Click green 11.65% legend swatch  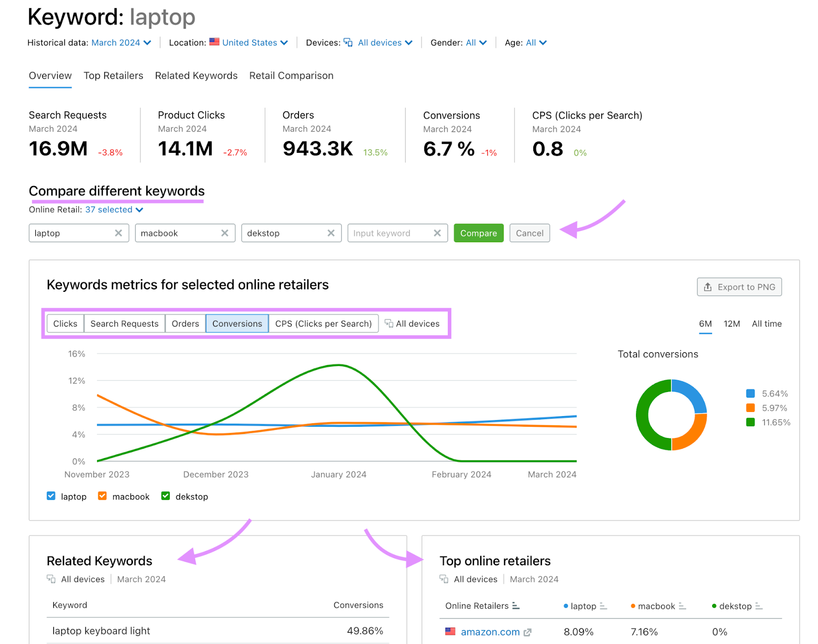751,422
